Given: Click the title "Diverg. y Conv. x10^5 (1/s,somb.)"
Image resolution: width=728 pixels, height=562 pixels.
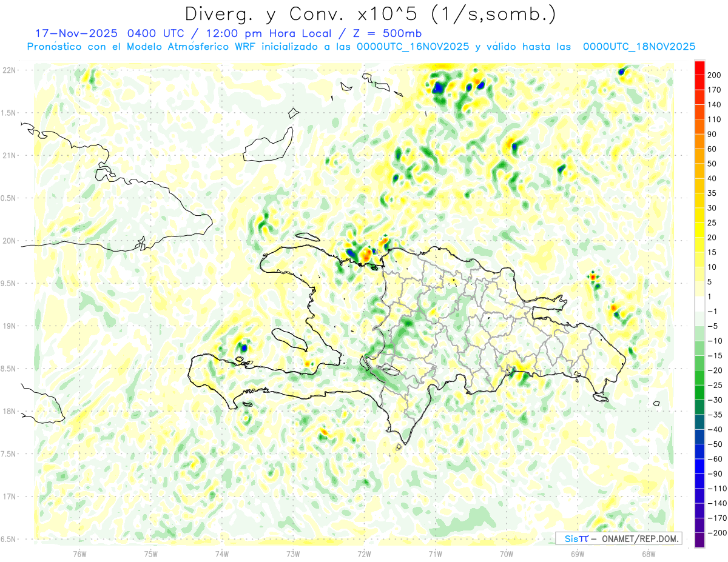Looking at the screenshot, I should [x=370, y=14].
